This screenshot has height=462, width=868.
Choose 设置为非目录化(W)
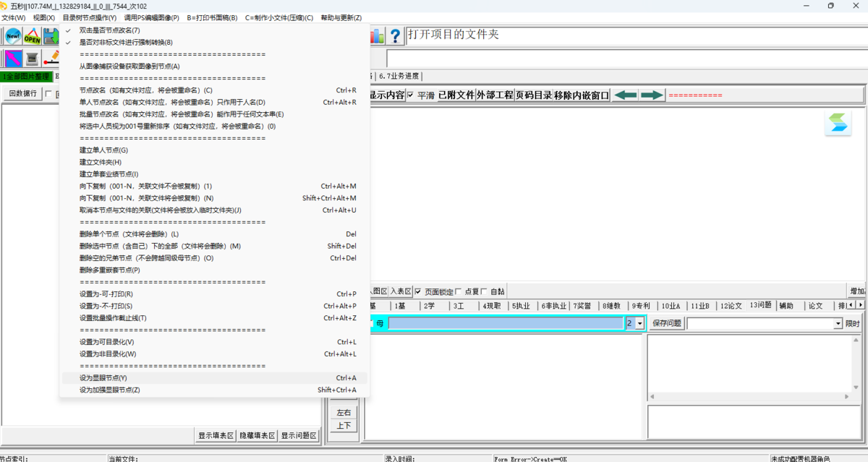[x=215, y=354]
